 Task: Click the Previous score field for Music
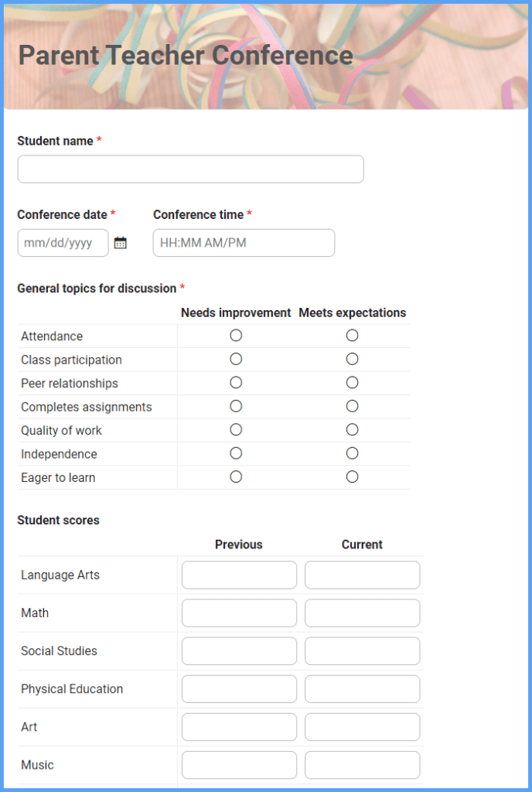click(238, 764)
